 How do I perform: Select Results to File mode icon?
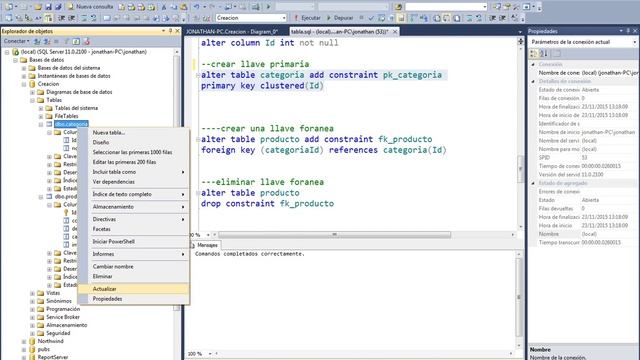(457, 18)
